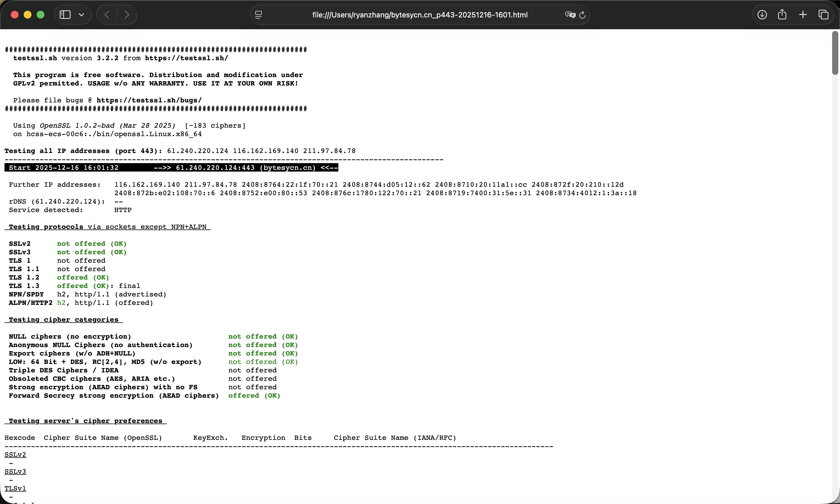Click the 'Hexcode' column header

click(x=20, y=438)
